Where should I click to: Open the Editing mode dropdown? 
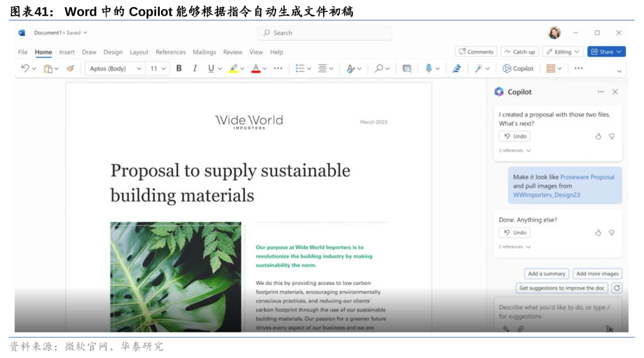coord(563,52)
